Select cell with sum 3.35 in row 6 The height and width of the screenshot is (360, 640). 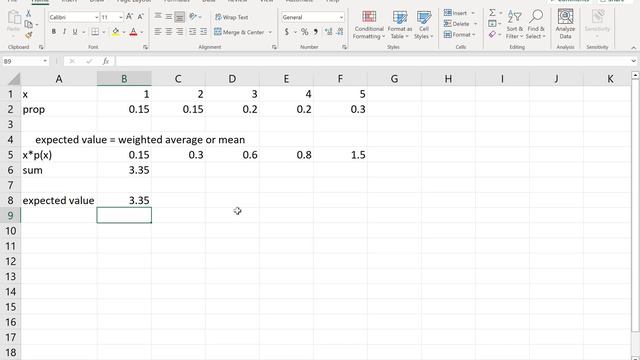click(x=124, y=170)
